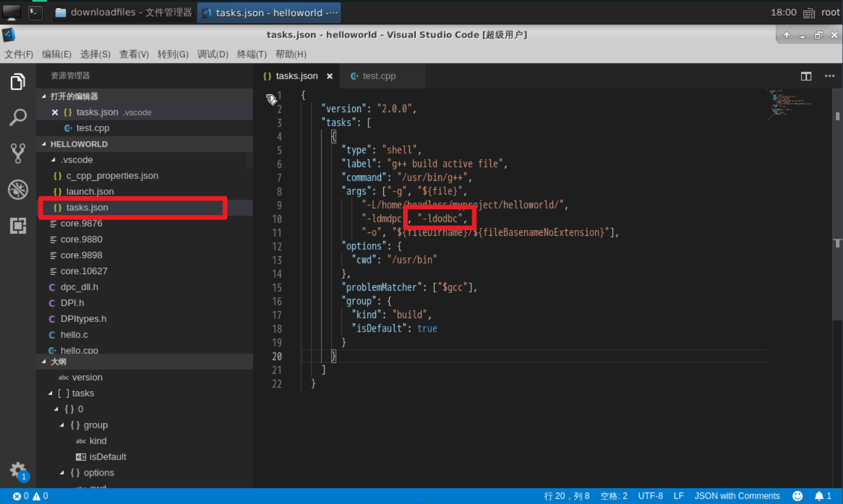This screenshot has height=504, width=843.
Task: Click the icon at line 1 gutter
Action: click(x=271, y=99)
